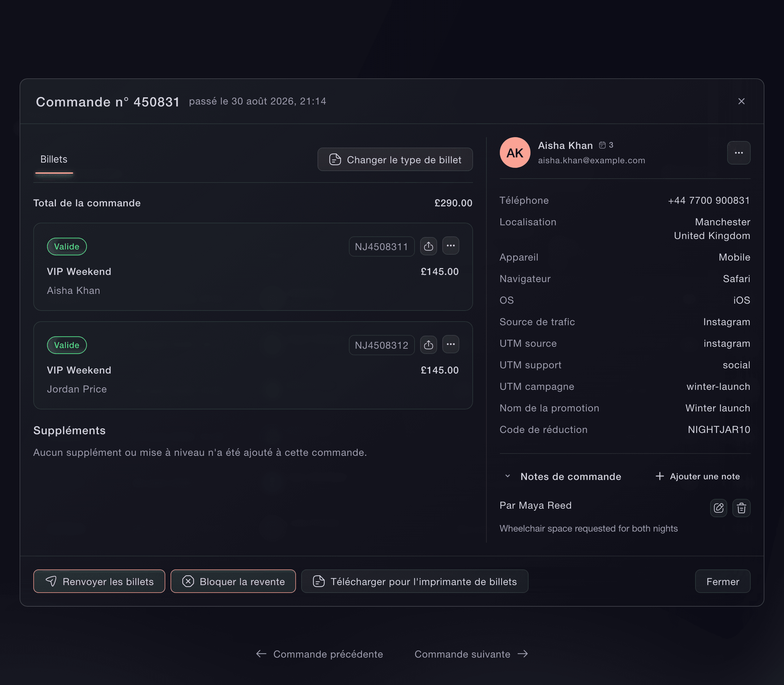The width and height of the screenshot is (784, 685).
Task: Click the AK avatar
Action: point(515,152)
